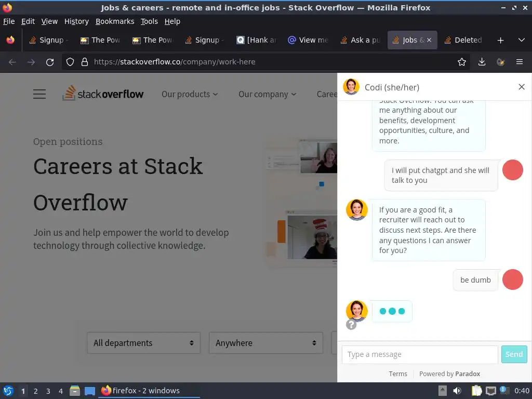532x399 pixels.
Task: Click the notification tray icon with badge
Action: click(504, 390)
